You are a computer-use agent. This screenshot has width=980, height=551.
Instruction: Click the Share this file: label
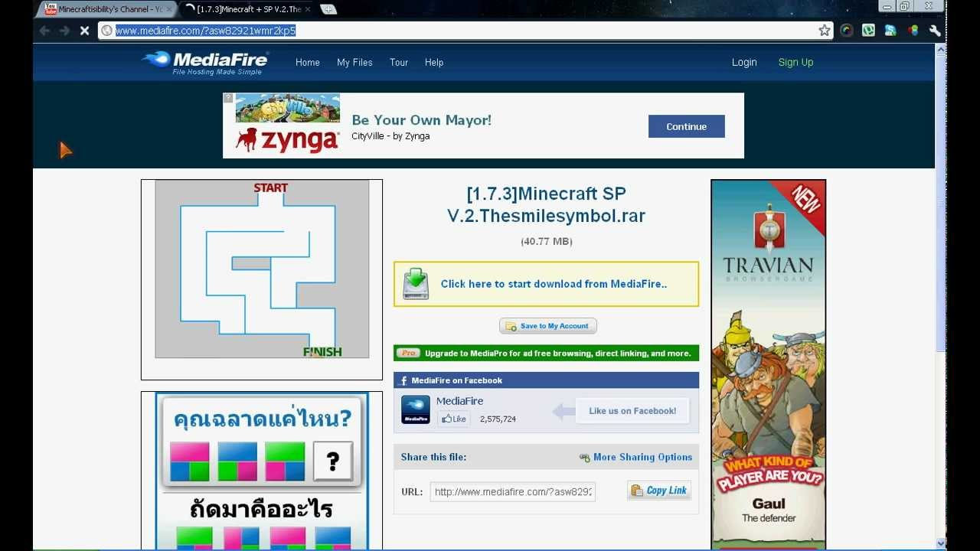point(433,457)
